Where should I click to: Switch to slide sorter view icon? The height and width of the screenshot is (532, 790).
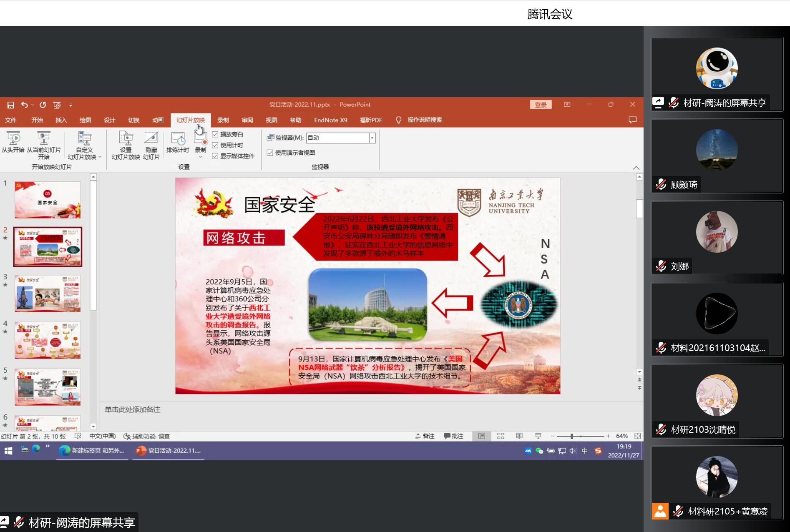click(501, 436)
